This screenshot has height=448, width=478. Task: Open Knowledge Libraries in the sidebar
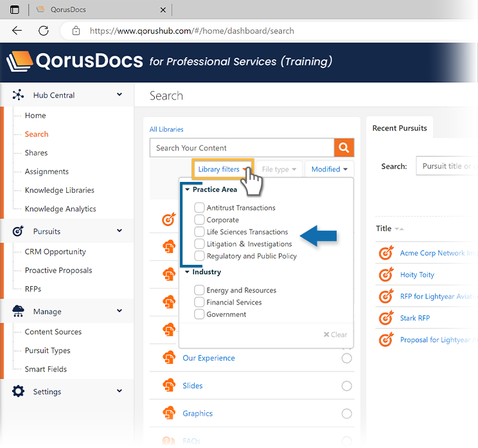60,190
